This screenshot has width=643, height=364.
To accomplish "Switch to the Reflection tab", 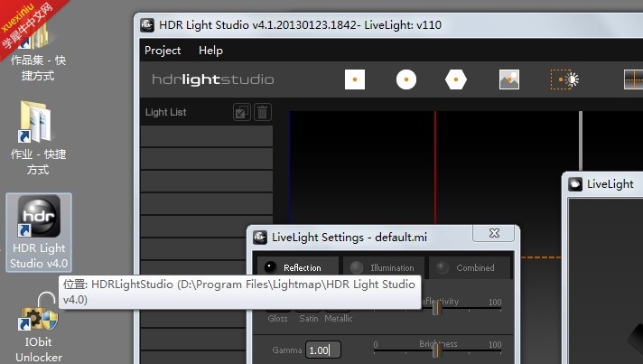I will point(298,267).
